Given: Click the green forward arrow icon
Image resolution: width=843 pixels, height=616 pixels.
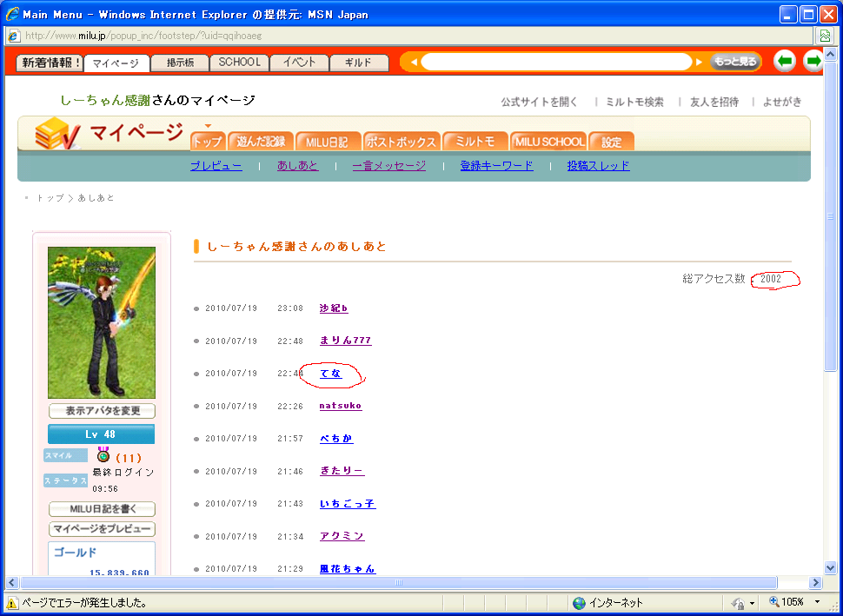Looking at the screenshot, I should click(813, 62).
